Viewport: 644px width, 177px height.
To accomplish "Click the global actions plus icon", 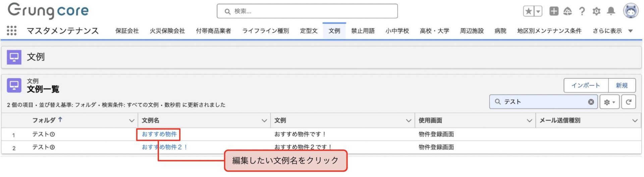I will pos(554,11).
